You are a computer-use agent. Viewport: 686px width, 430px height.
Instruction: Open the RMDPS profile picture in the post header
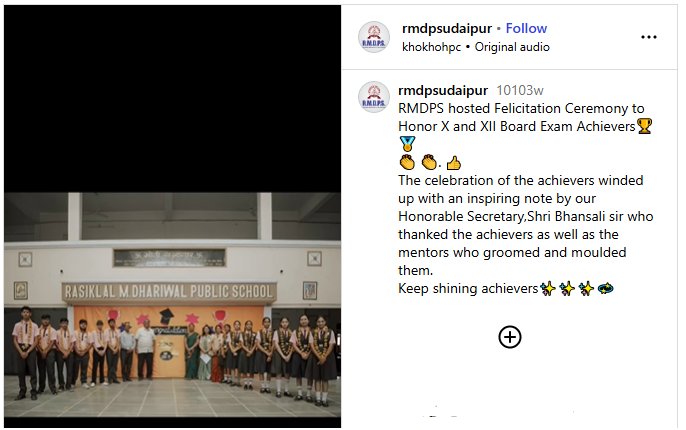tap(374, 37)
